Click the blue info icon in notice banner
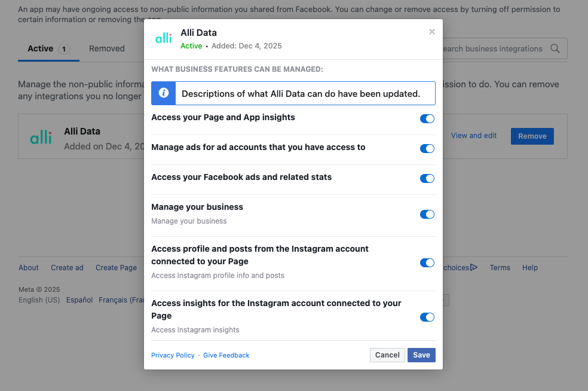The height and width of the screenshot is (391, 588). [163, 93]
